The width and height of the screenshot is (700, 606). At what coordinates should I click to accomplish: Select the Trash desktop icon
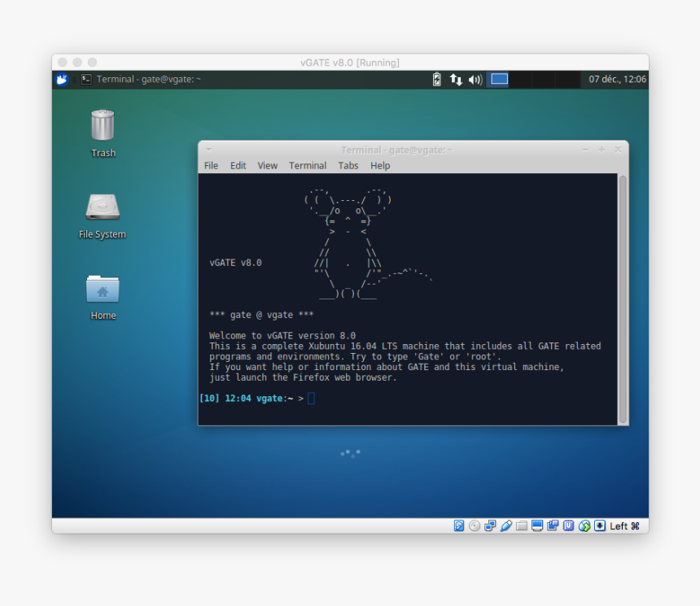coord(103,133)
